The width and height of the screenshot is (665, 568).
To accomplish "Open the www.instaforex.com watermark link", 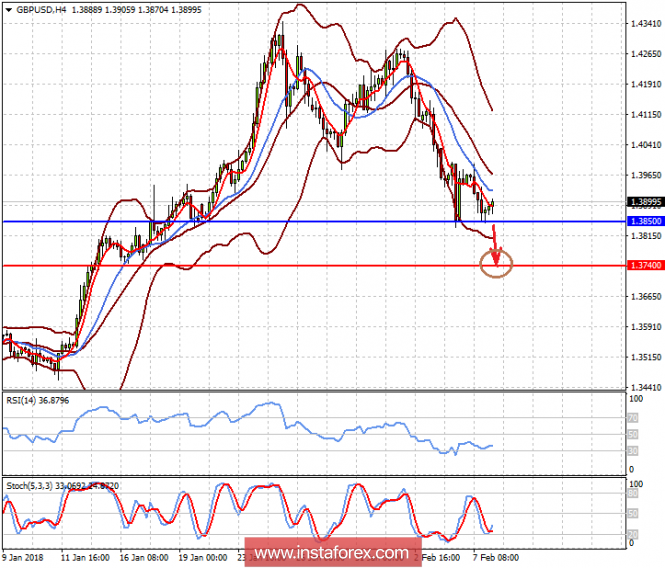I will [331, 553].
